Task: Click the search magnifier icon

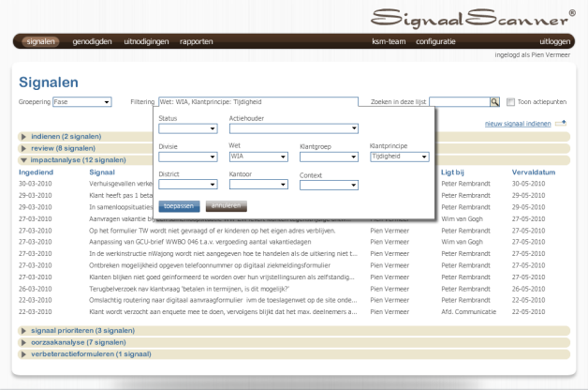Action: [x=494, y=102]
